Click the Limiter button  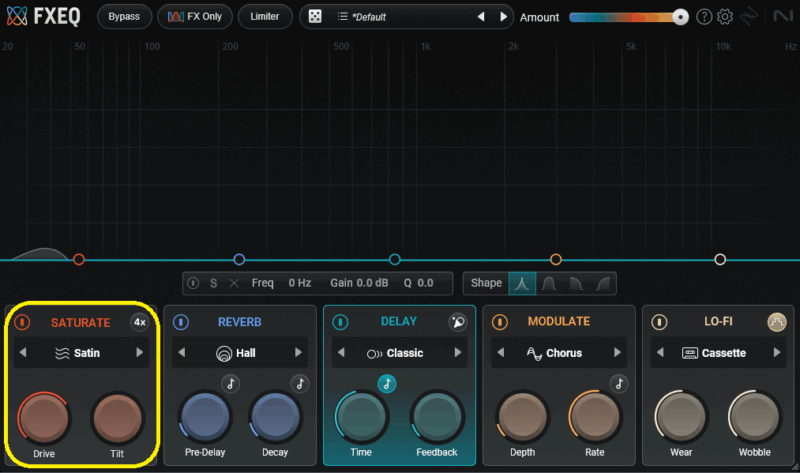click(x=265, y=17)
